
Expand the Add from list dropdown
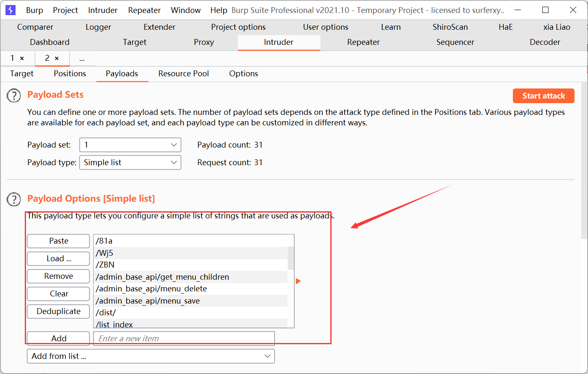pos(151,356)
